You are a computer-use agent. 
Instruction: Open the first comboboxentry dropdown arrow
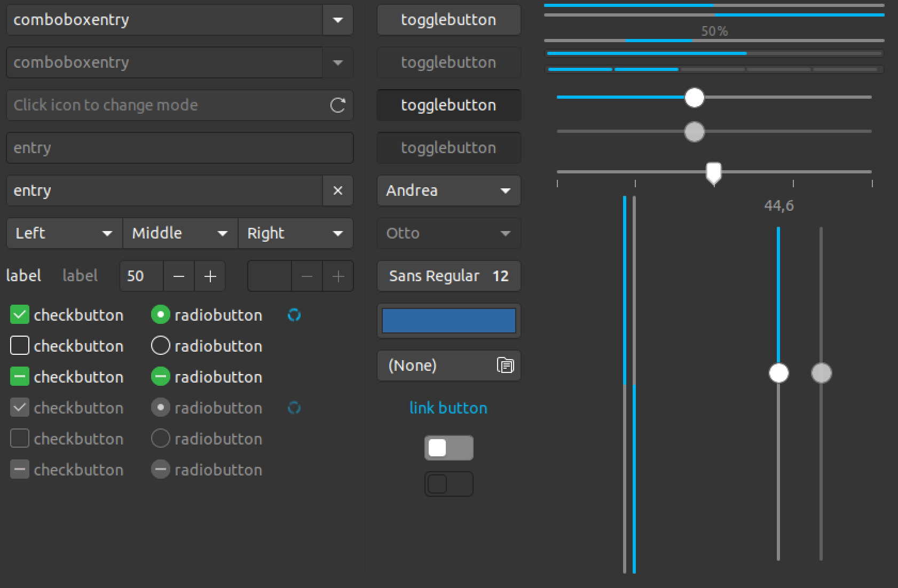(338, 20)
